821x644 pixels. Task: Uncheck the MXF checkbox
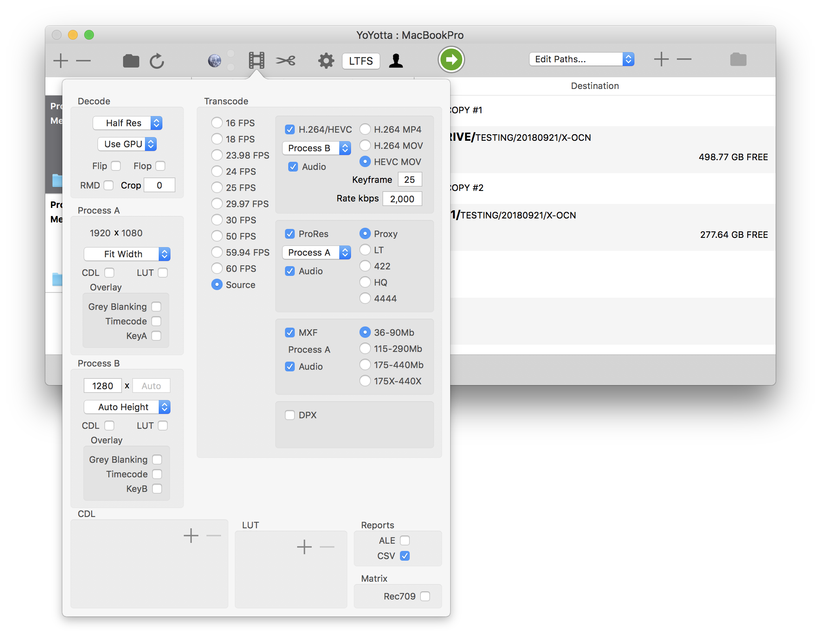pos(290,333)
